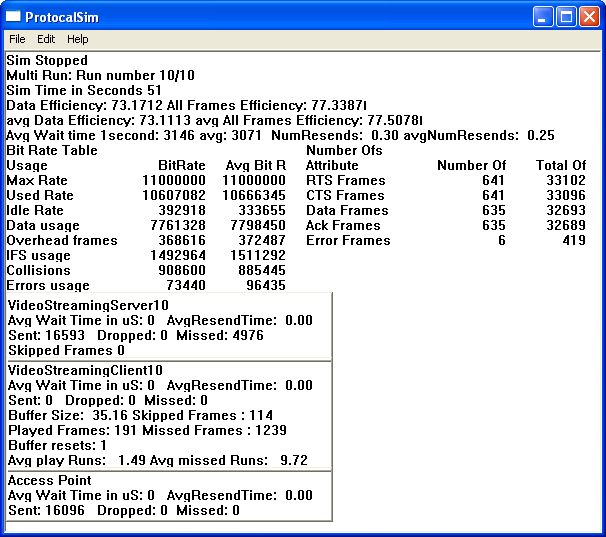Maximize the ProtocalSim window

(566, 17)
